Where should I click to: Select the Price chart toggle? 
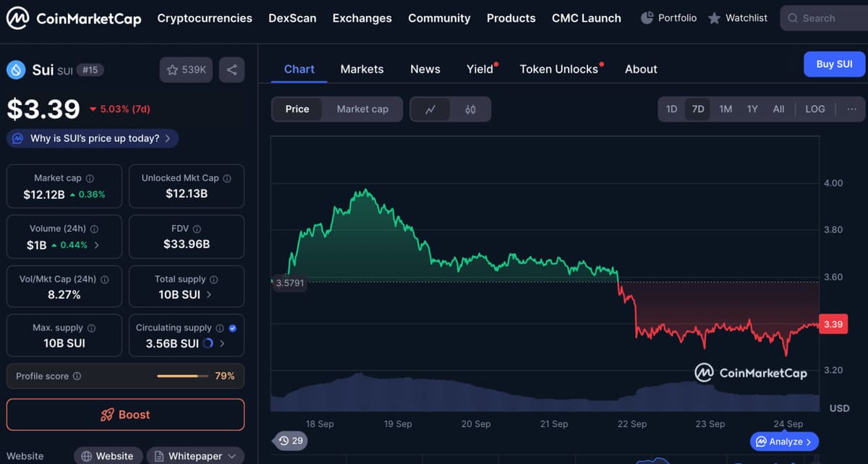pyautogui.click(x=297, y=109)
